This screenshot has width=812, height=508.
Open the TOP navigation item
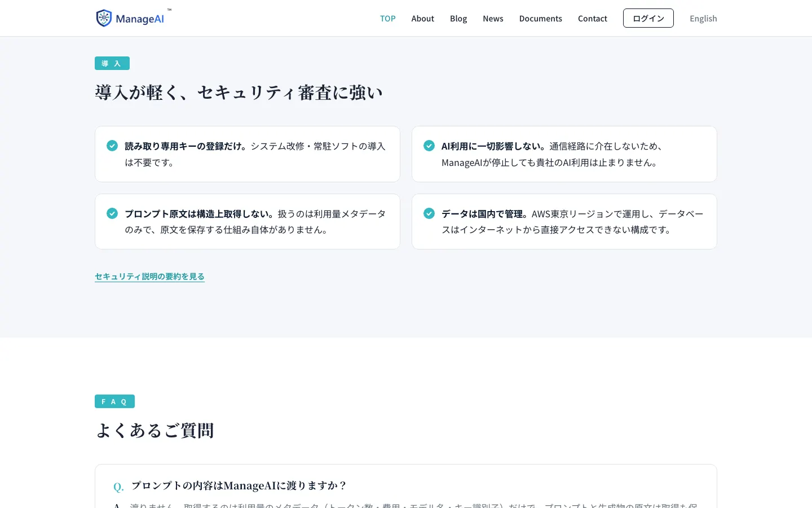(x=388, y=19)
